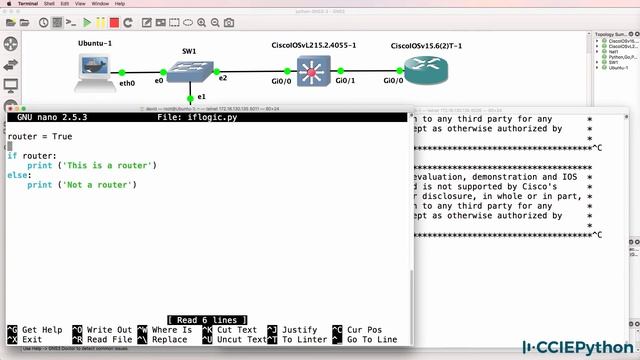Click the Zoom out magnifier icon

[215, 23]
